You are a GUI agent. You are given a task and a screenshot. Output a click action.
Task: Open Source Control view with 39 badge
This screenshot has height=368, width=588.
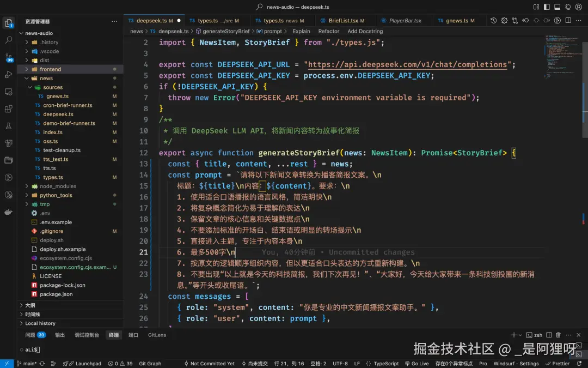8,57
